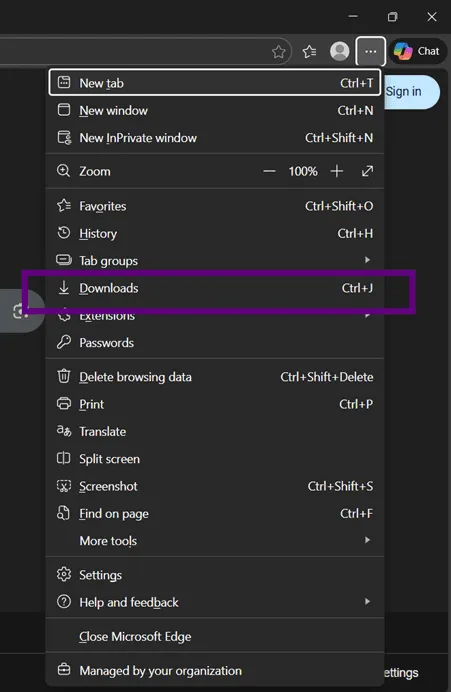This screenshot has height=692, width=451.
Task: Click the InPrivate window icon
Action: 64,137
